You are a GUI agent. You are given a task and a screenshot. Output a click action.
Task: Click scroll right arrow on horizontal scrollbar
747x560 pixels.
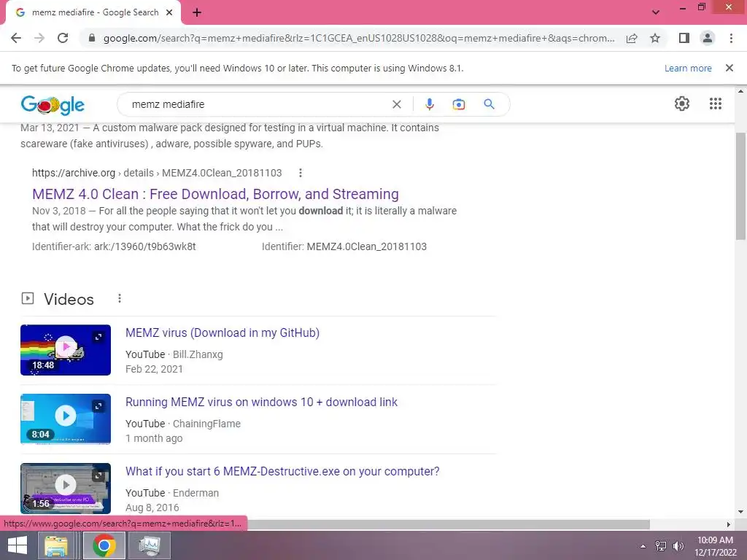[x=729, y=524]
